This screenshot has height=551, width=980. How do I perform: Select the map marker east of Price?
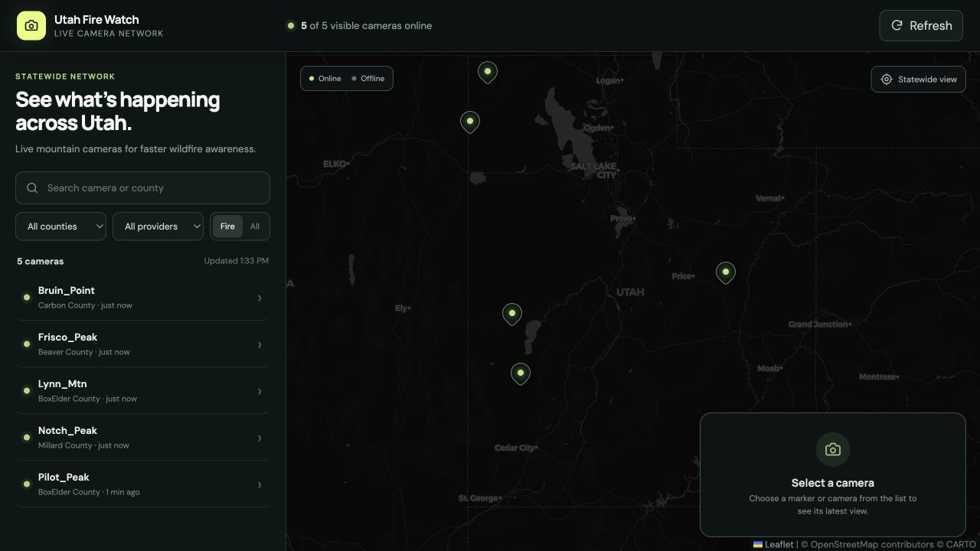click(726, 272)
